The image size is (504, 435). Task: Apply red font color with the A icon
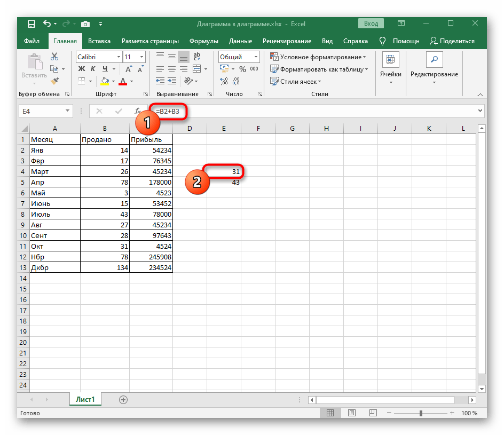click(x=123, y=81)
